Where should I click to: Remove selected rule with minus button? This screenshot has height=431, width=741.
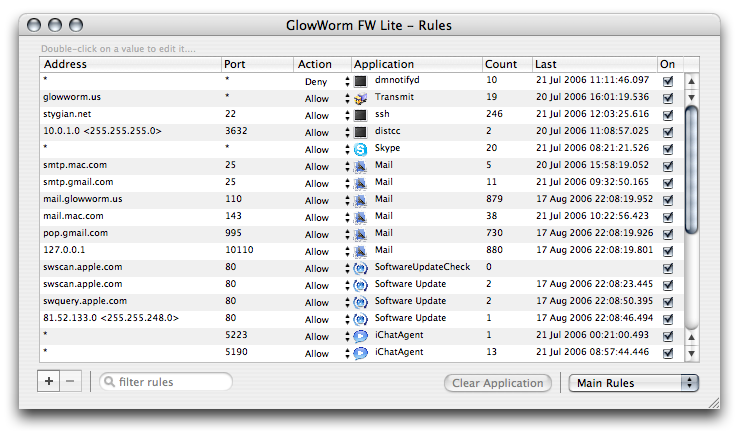tap(70, 381)
